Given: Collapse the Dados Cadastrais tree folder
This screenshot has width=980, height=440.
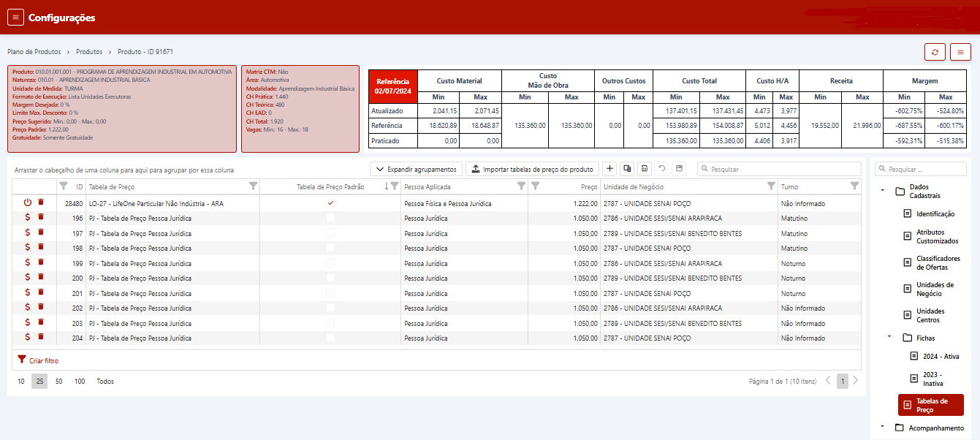Looking at the screenshot, I should pyautogui.click(x=883, y=191).
